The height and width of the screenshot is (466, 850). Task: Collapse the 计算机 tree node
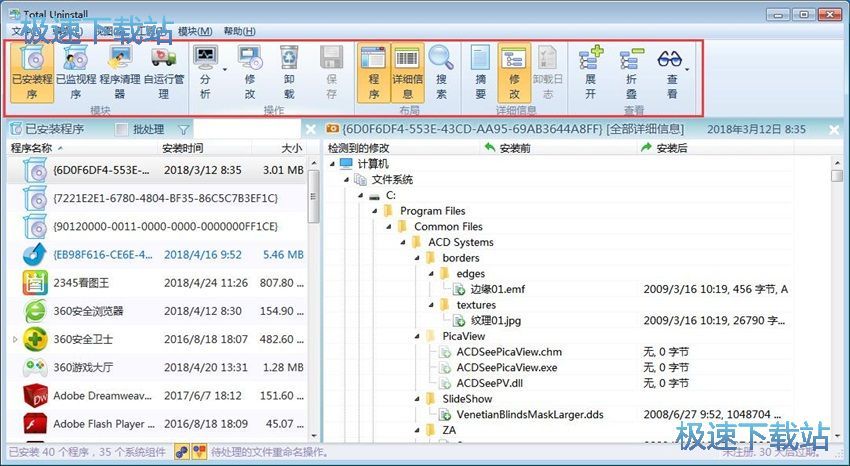(x=332, y=164)
